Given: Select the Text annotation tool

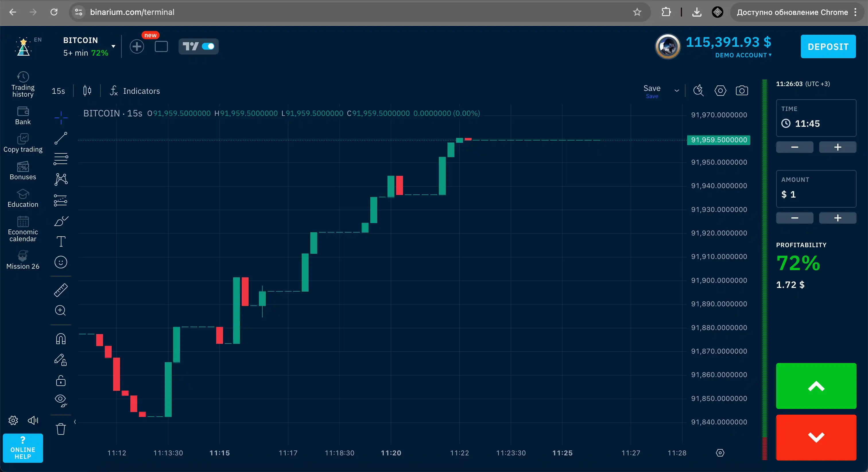Looking at the screenshot, I should tap(61, 241).
